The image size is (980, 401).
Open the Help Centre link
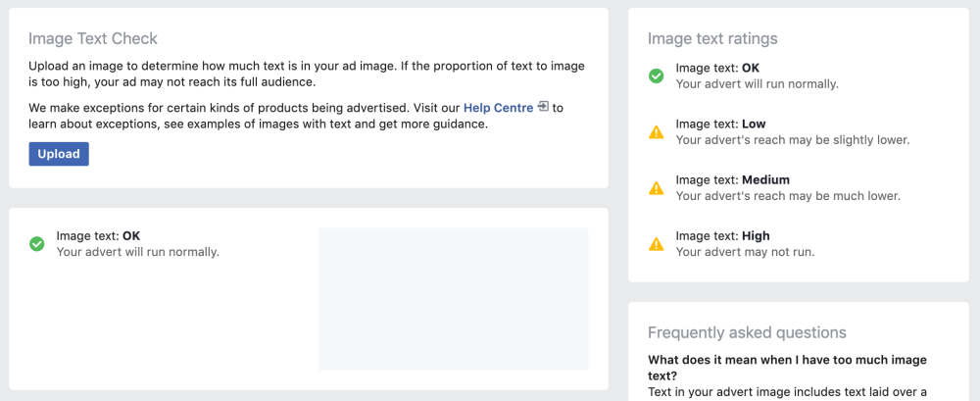[x=498, y=108]
